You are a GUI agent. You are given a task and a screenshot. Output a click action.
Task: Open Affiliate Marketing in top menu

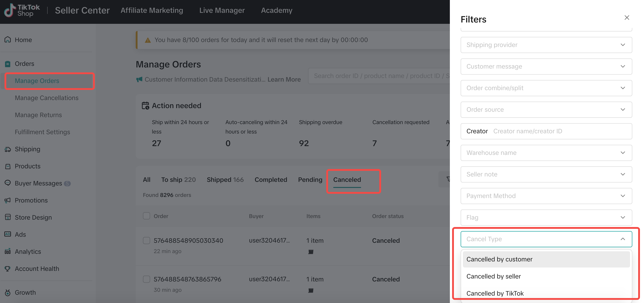[x=152, y=10]
